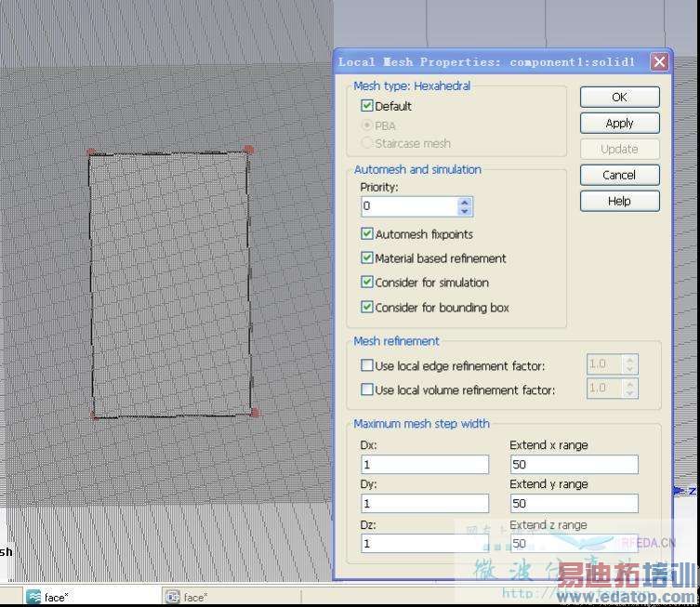The width and height of the screenshot is (700, 607).
Task: Click the top-right red corner point of rectangle
Action: (x=248, y=150)
